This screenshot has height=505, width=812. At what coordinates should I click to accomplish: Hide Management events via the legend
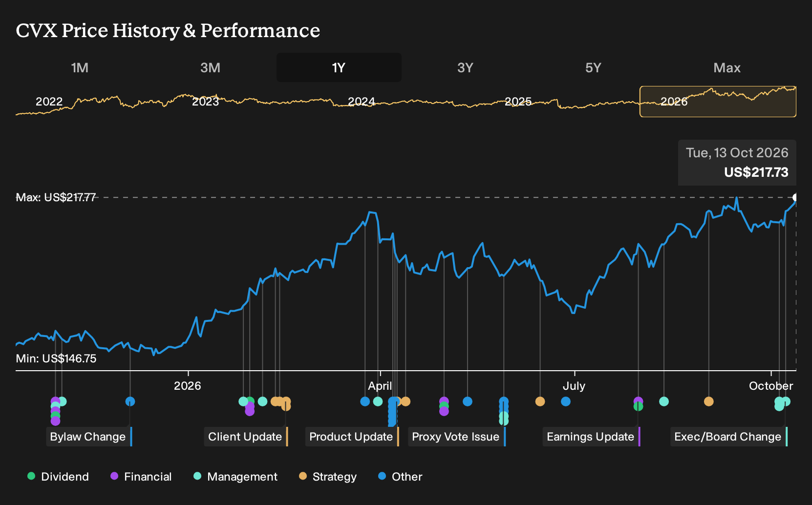tap(235, 477)
